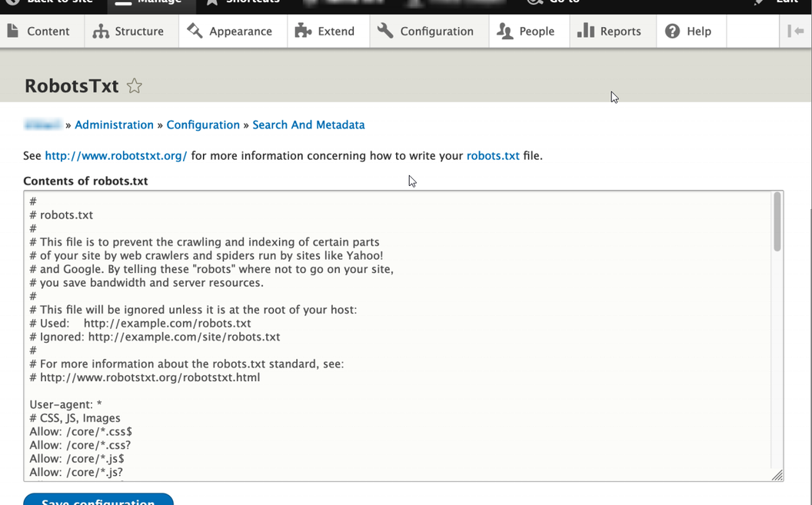
Task: Toggle the favorite star next to RobotsTxt
Action: 134,86
